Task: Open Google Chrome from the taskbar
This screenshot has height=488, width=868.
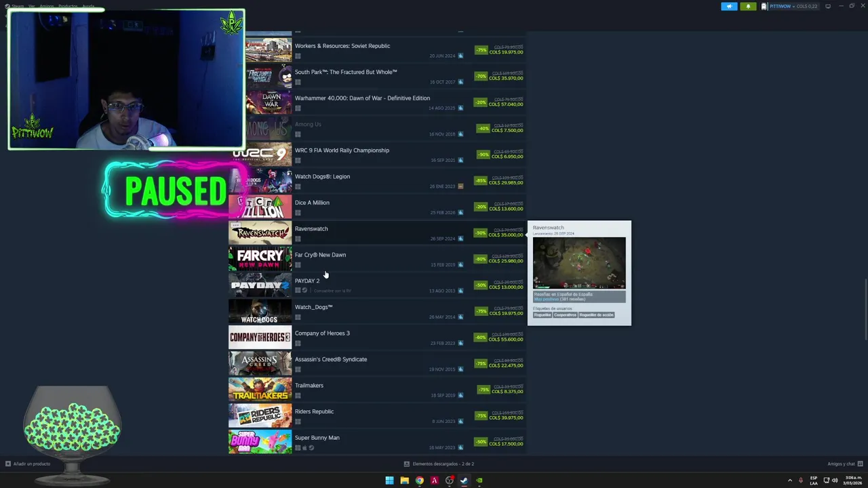Action: point(419,481)
